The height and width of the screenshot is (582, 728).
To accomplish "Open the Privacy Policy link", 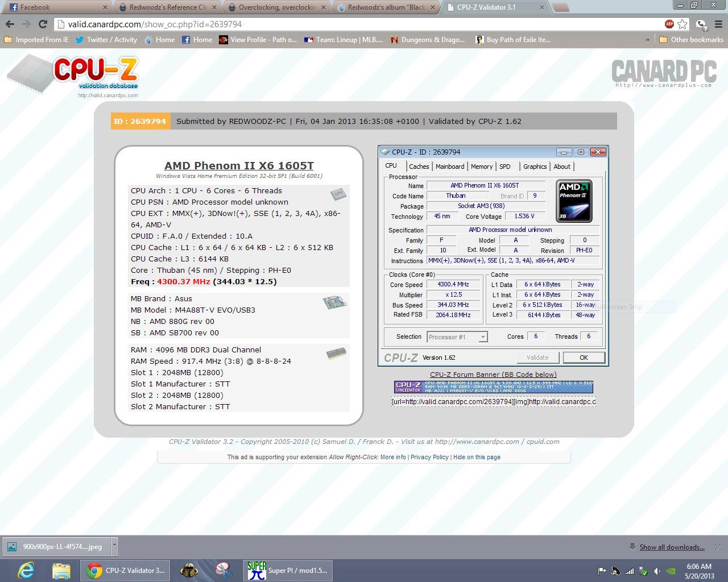I will click(429, 457).
